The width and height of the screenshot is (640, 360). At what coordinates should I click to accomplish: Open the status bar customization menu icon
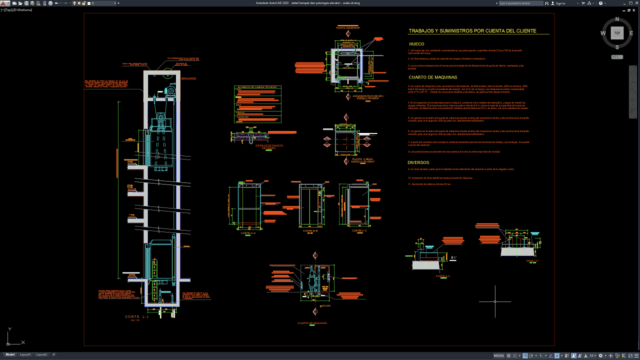coord(636,356)
